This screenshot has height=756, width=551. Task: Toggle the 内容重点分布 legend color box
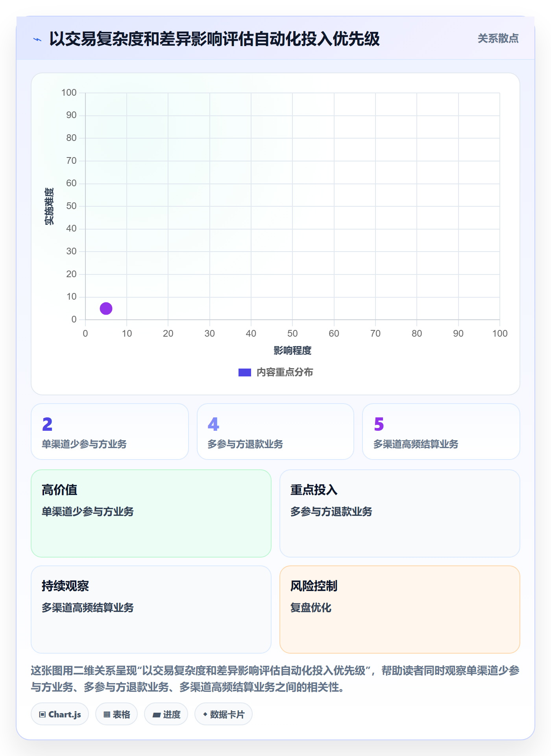tap(245, 372)
